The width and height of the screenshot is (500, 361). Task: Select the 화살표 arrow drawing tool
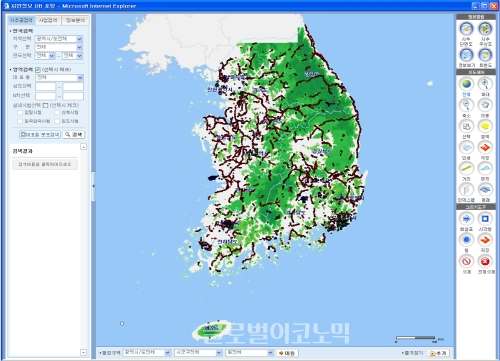click(466, 219)
